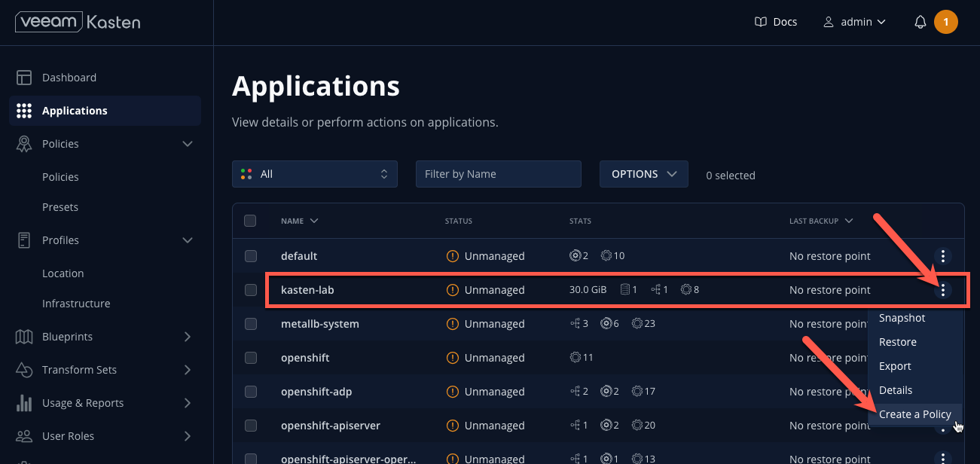This screenshot has height=464, width=980.
Task: Select Snapshot in the context menu
Action: [902, 318]
